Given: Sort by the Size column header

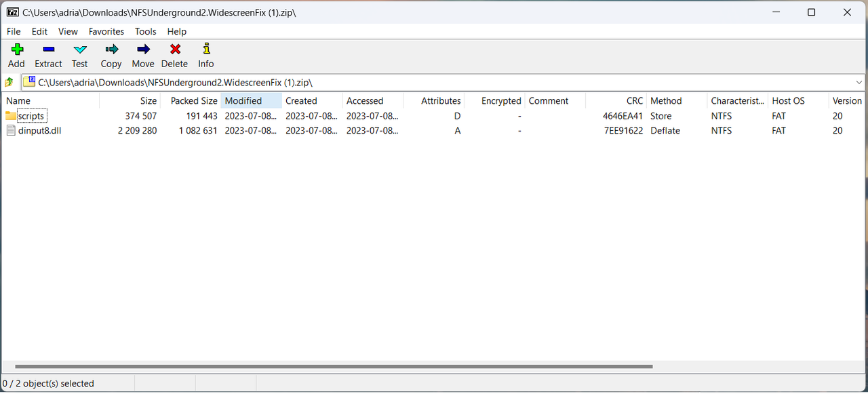Looking at the screenshot, I should tap(130, 100).
